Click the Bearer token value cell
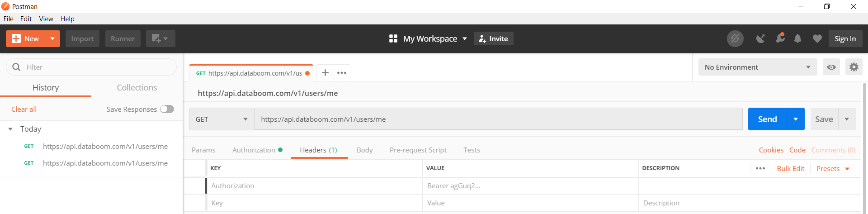The height and width of the screenshot is (214, 868). tap(531, 186)
